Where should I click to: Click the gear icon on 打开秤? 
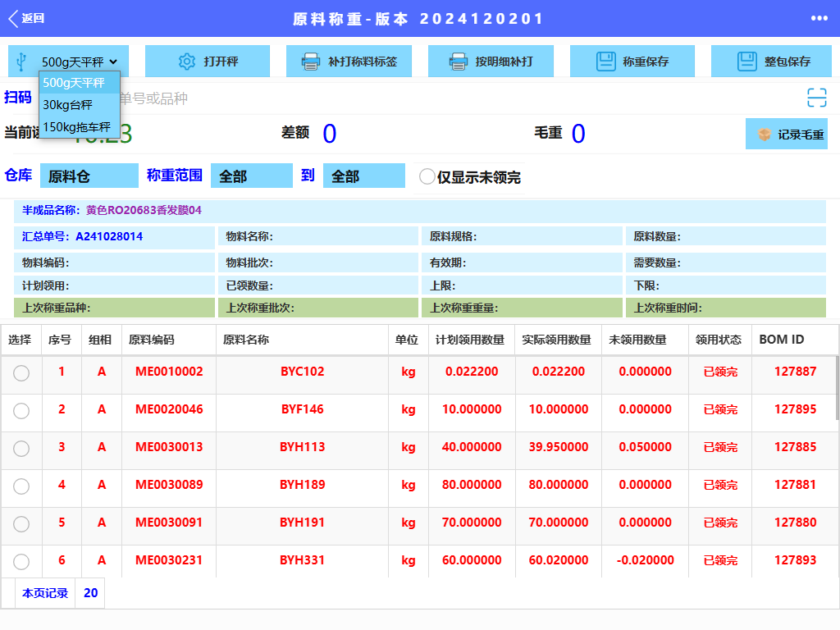pyautogui.click(x=187, y=62)
